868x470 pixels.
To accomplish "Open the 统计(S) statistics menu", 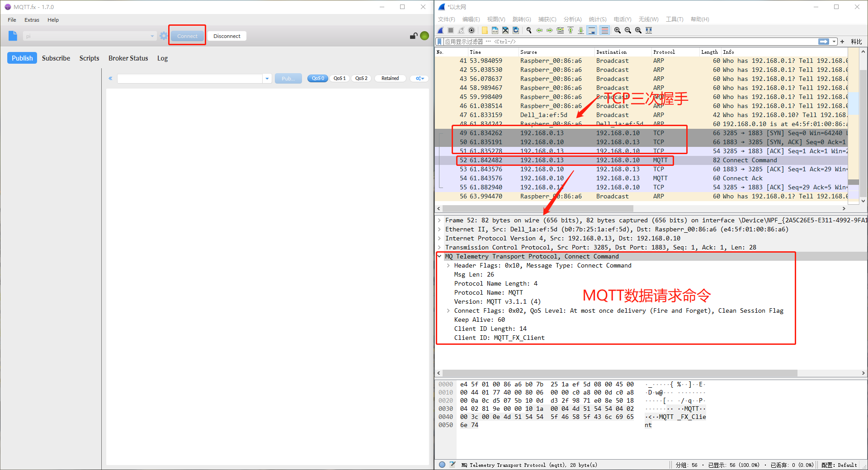I will pos(598,19).
